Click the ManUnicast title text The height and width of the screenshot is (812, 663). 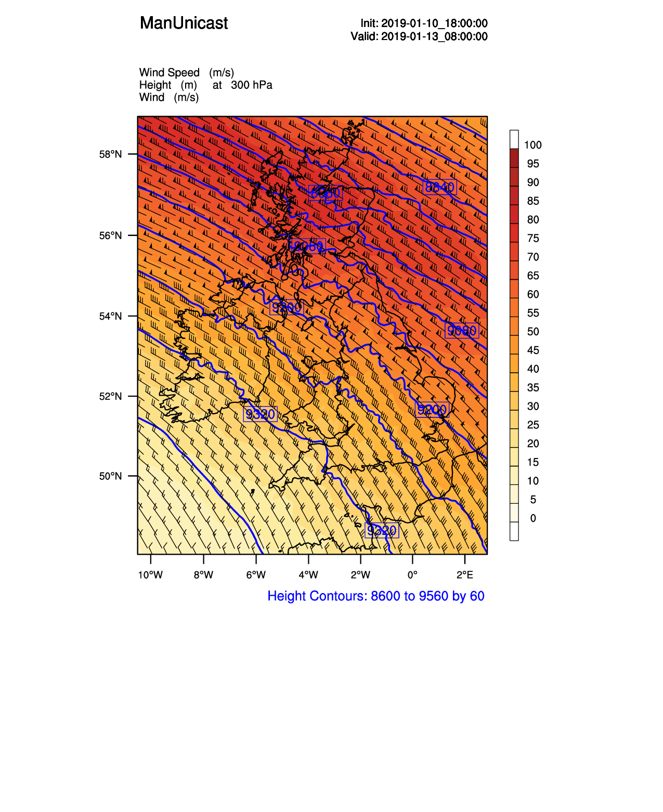coord(184,23)
